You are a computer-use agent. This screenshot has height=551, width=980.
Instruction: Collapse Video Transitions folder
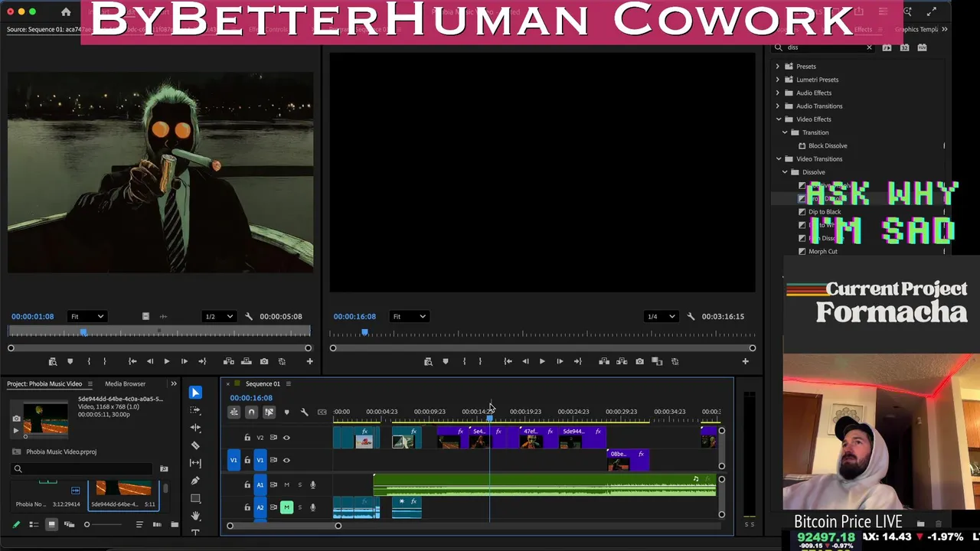coord(779,159)
